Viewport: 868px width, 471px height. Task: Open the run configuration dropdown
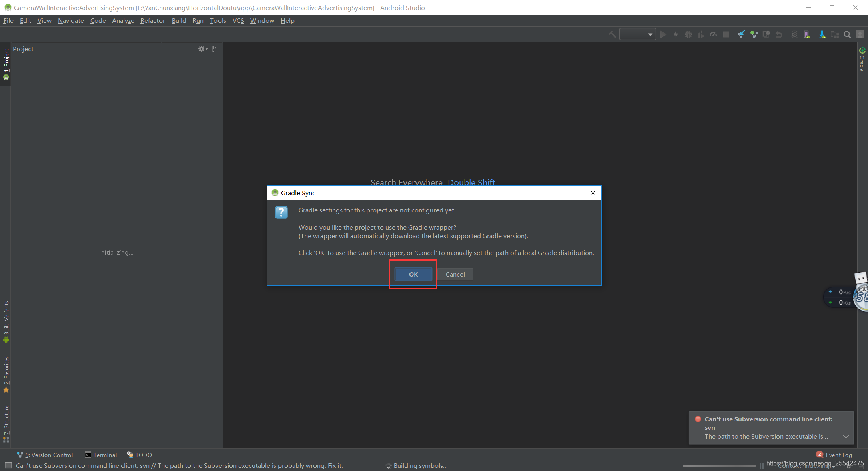pyautogui.click(x=637, y=34)
